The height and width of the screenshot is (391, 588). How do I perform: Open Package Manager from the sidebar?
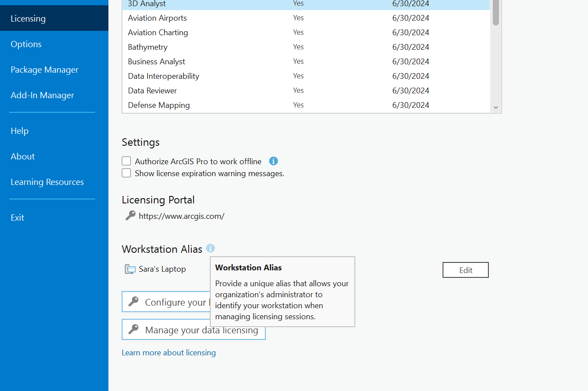pos(54,70)
